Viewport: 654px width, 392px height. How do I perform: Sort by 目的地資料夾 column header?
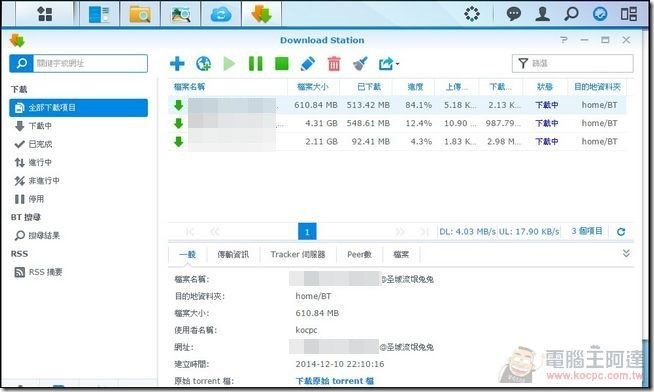(x=597, y=87)
